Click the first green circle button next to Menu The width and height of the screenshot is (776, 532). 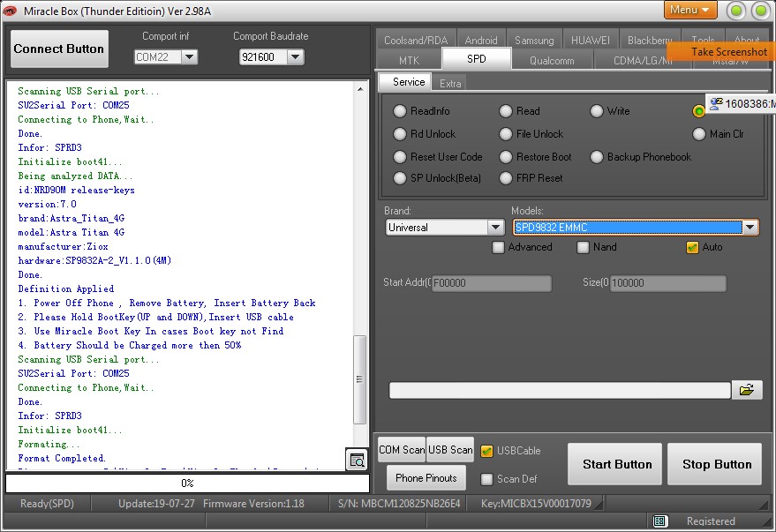[x=736, y=11]
